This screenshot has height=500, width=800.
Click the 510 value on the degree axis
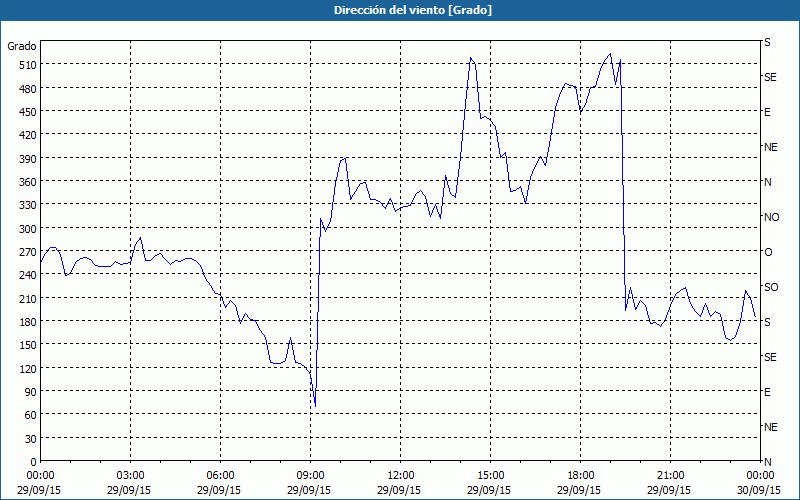click(28, 65)
